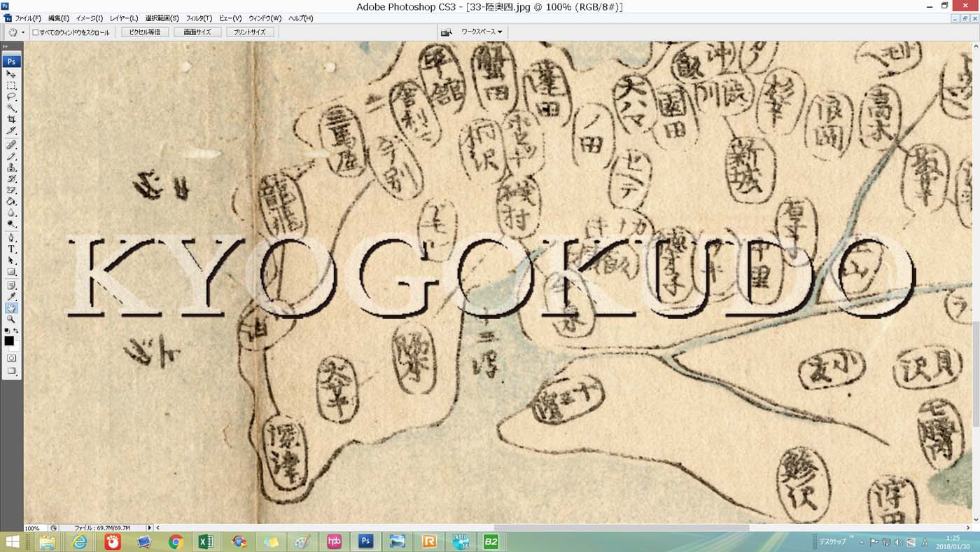Select the Healing Brush tool

coord(11,145)
